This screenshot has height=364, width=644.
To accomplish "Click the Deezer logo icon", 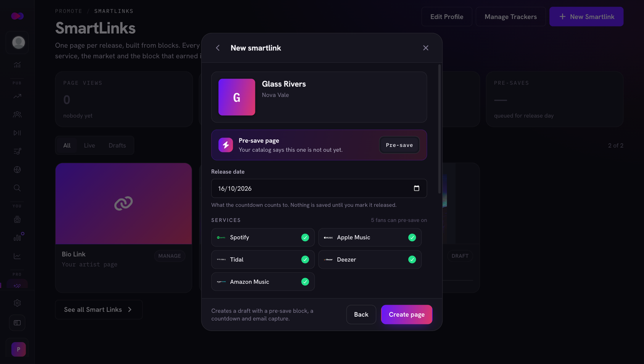I will tap(328, 259).
